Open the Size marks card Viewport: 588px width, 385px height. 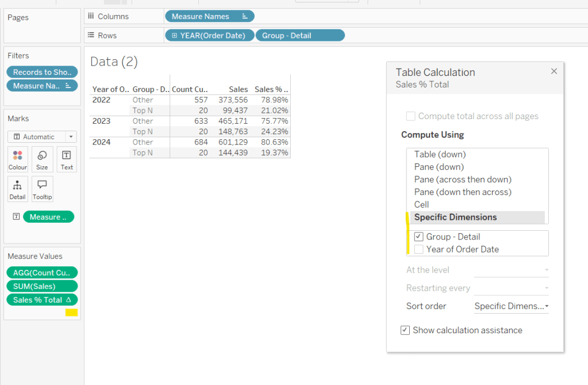[x=42, y=159]
